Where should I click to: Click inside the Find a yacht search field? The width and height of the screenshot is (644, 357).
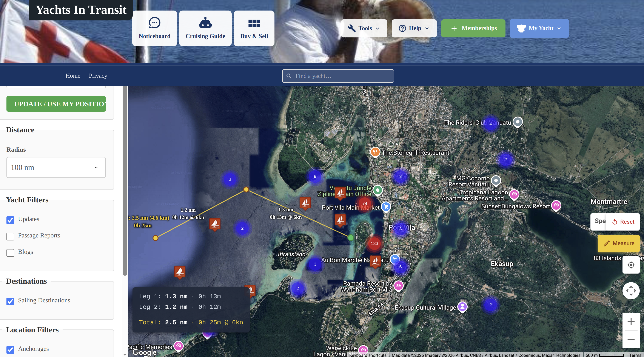pyautogui.click(x=338, y=76)
